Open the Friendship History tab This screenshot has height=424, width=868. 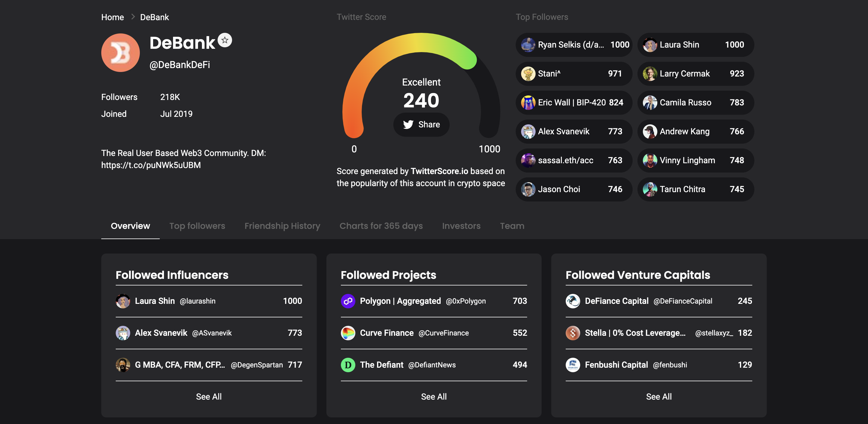[282, 226]
